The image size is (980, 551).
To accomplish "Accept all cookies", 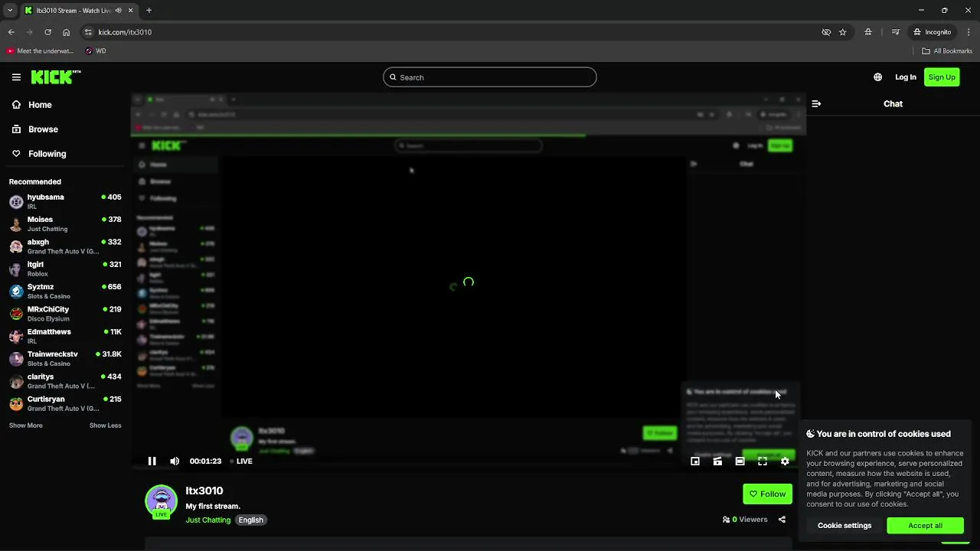I will tap(925, 526).
